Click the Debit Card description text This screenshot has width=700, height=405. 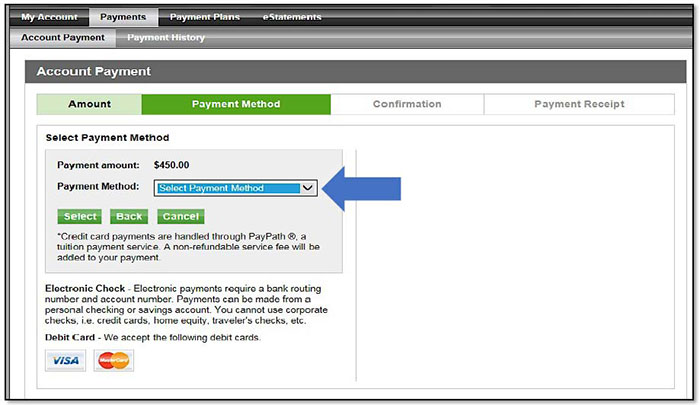point(153,338)
